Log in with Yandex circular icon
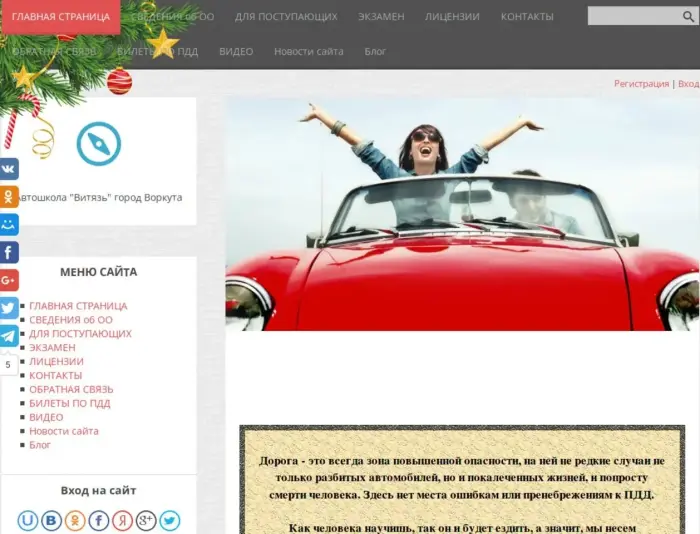 [122, 520]
